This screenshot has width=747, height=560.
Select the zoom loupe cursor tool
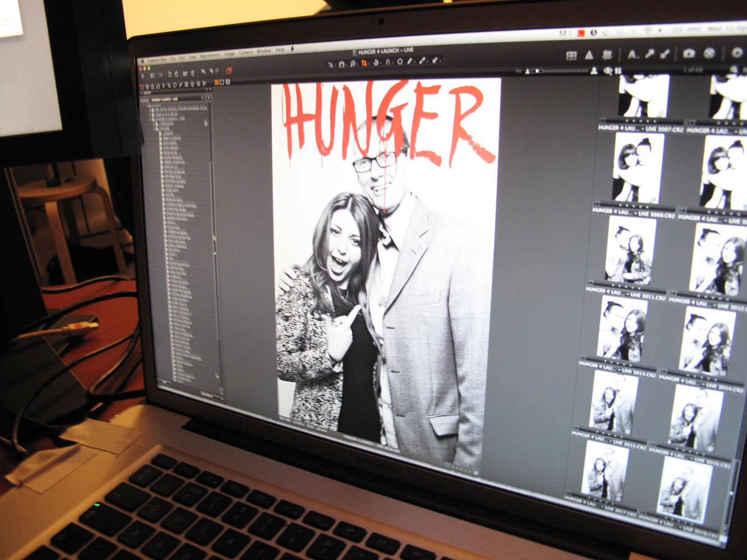coord(352,63)
